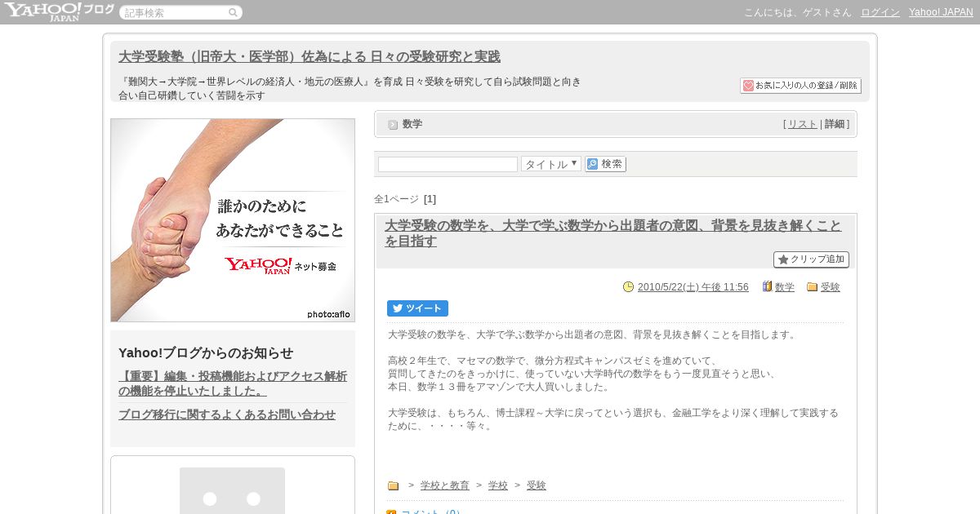The width and height of the screenshot is (980, 514).
Task: Click the Yahoo!ブログからのお知らせ heading
Action: coord(206,352)
